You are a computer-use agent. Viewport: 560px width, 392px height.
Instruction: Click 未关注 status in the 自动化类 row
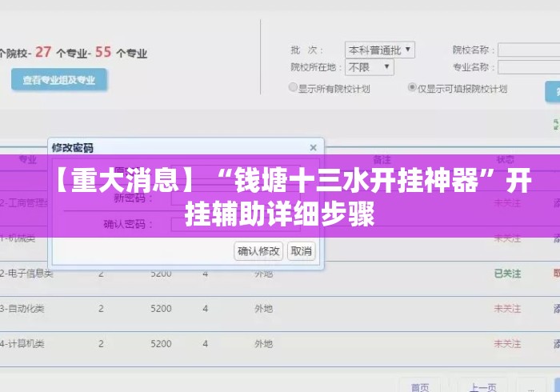tap(507, 309)
